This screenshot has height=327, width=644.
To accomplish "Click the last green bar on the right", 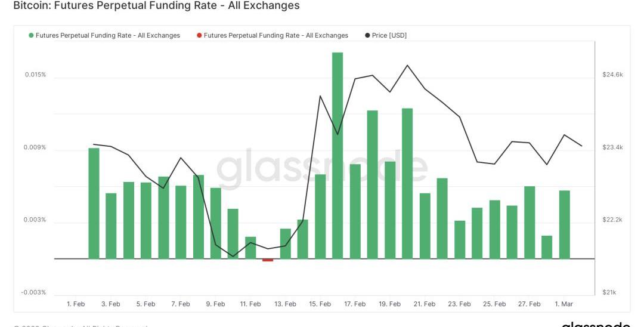I will point(565,224).
